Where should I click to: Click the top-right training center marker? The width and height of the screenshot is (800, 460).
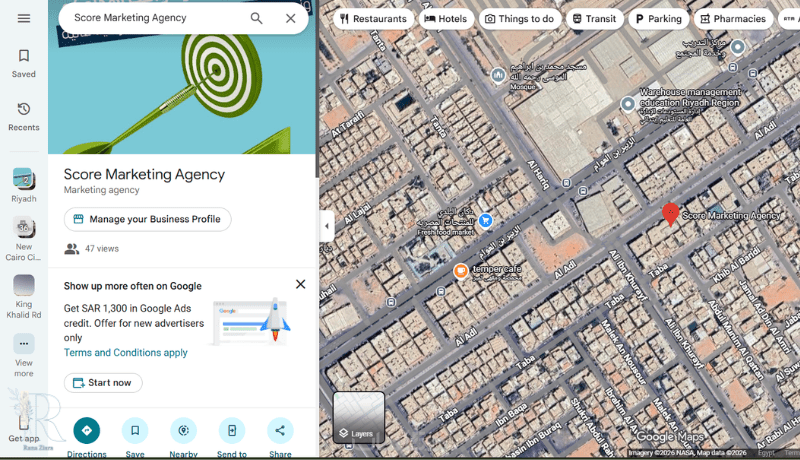[x=737, y=47]
